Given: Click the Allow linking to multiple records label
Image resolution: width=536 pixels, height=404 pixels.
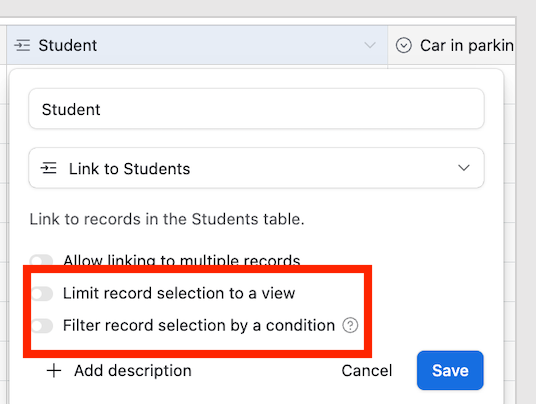Looking at the screenshot, I should [182, 260].
